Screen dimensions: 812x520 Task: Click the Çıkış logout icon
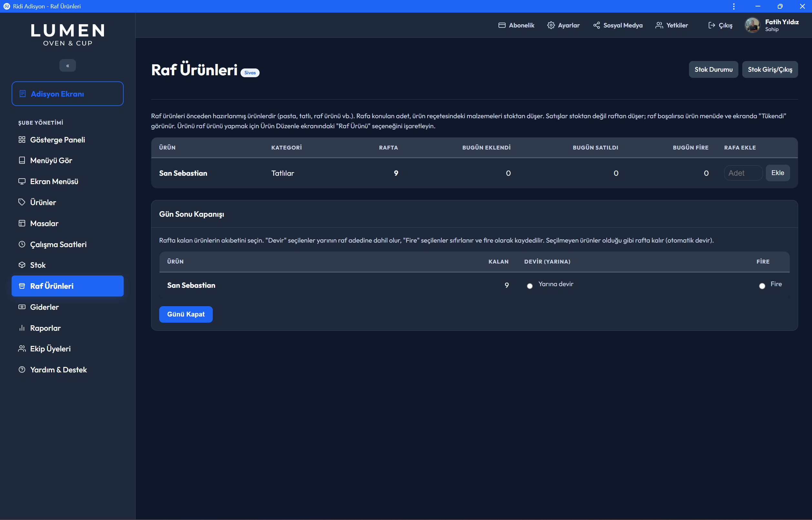click(x=711, y=25)
